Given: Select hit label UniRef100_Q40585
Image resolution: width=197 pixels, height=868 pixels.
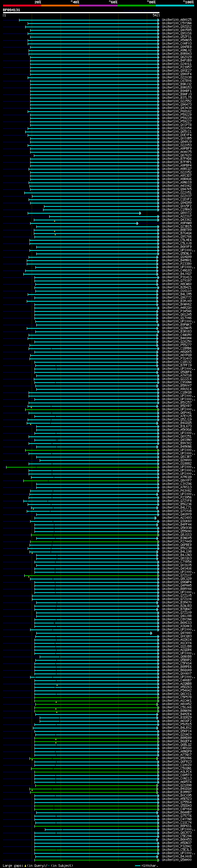Looking at the screenshot, I should click(177, 30).
